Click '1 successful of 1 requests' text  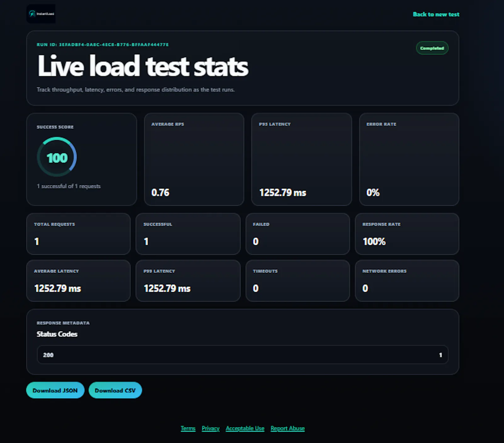click(69, 186)
